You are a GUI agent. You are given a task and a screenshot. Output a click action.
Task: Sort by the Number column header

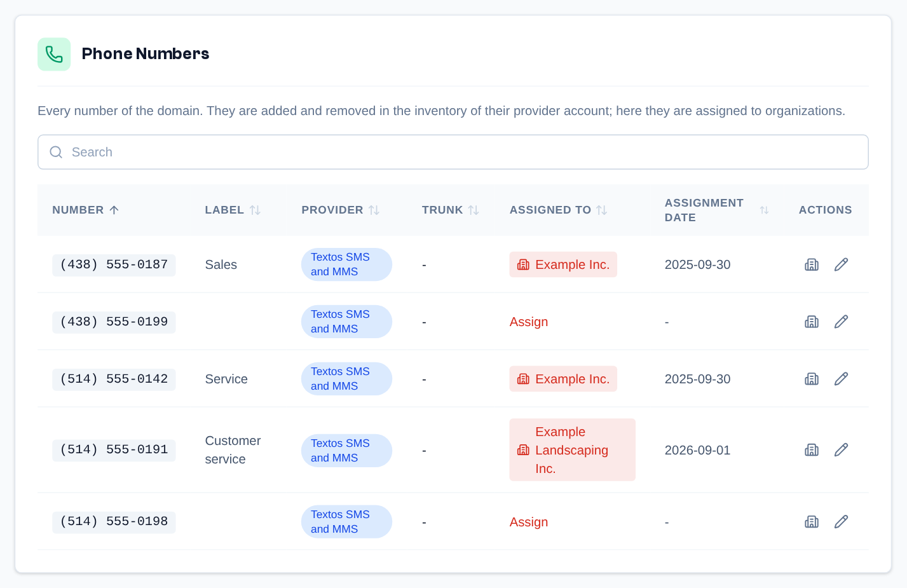pyautogui.click(x=86, y=210)
